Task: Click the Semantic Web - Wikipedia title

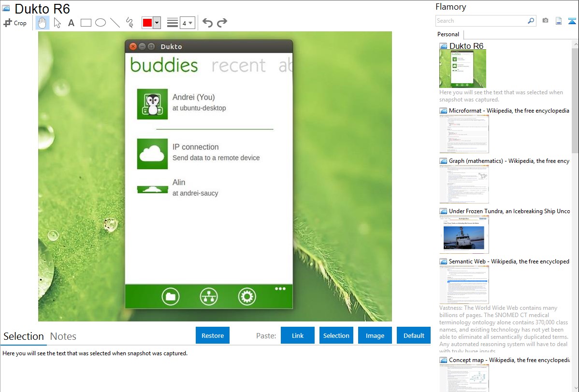Action: tap(509, 261)
